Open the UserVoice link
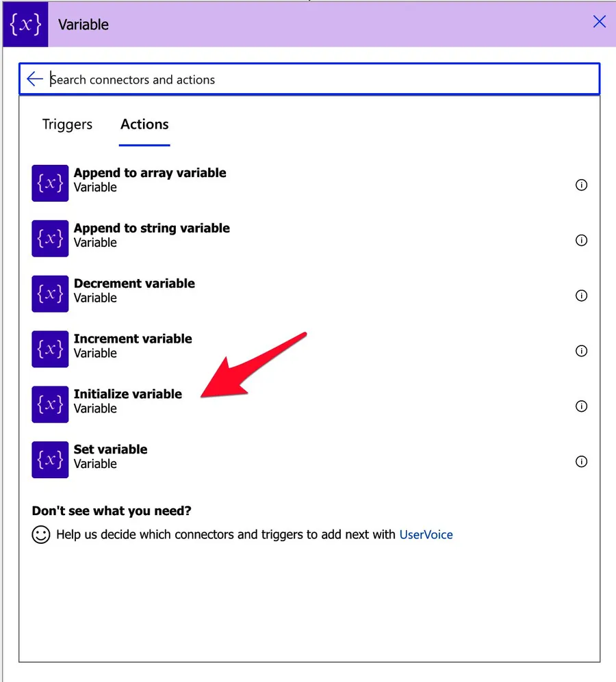 tap(426, 535)
